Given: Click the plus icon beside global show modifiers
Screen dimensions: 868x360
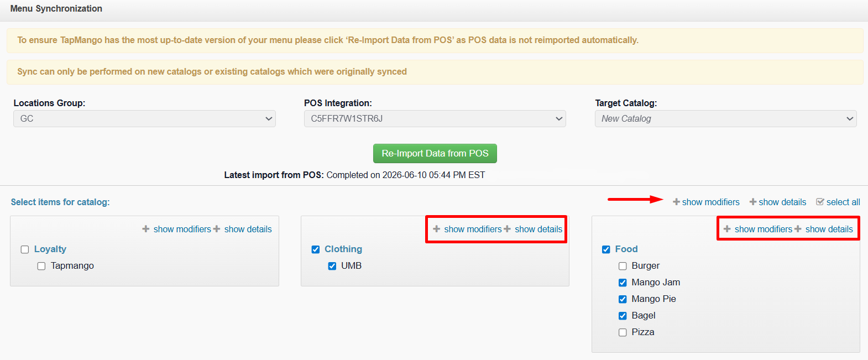Looking at the screenshot, I should (676, 202).
